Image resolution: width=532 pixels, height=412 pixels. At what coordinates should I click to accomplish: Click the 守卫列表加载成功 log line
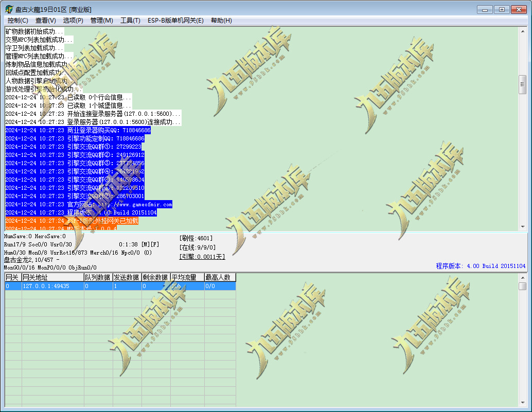(x=34, y=48)
